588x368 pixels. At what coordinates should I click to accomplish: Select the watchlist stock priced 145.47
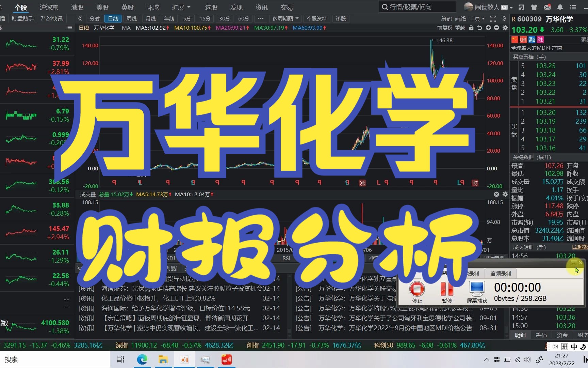coord(37,233)
